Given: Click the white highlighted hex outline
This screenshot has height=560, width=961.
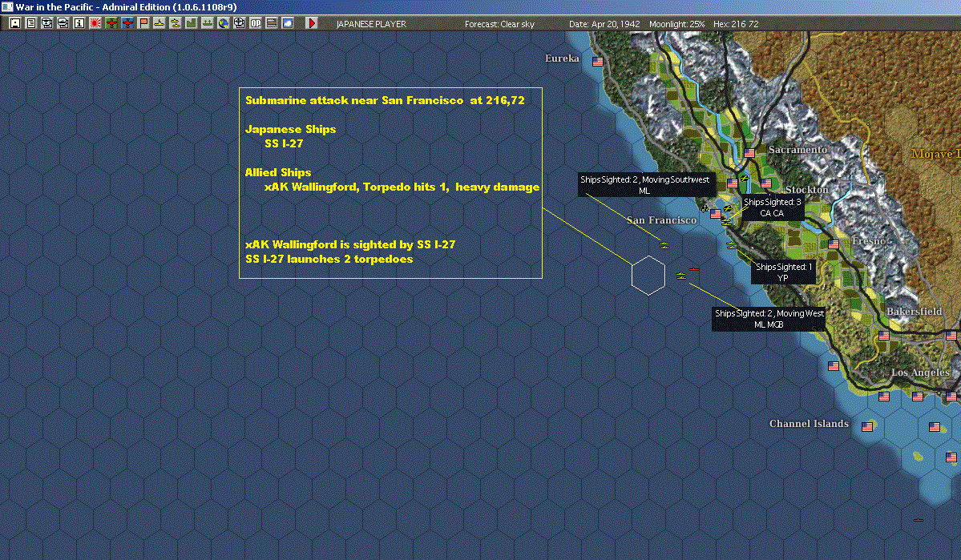Looking at the screenshot, I should click(x=648, y=276).
